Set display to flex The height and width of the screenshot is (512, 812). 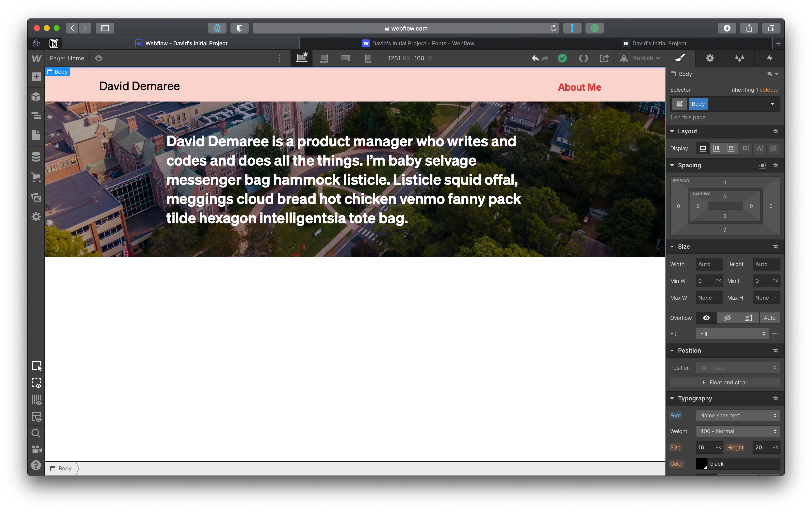point(716,149)
